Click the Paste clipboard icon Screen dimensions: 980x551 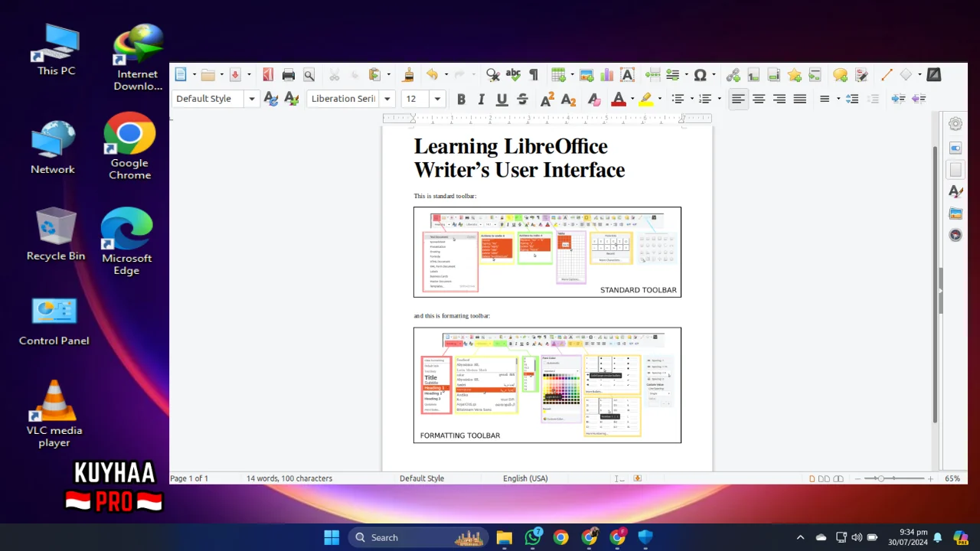(374, 74)
